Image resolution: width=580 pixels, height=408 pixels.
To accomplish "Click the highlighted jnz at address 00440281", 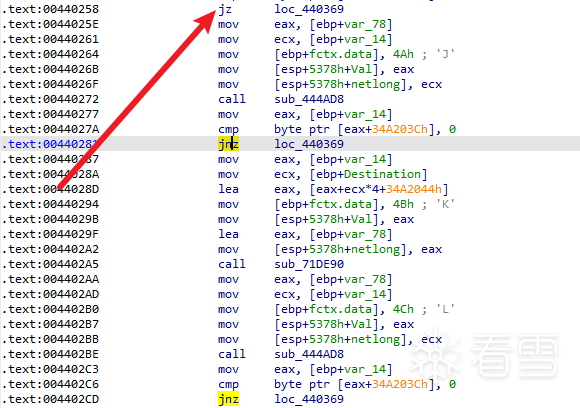I will pos(228,144).
